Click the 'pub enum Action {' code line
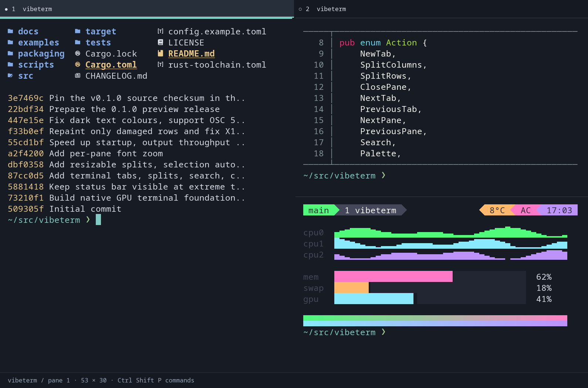Viewport: 588px width, 388px height. coord(383,42)
